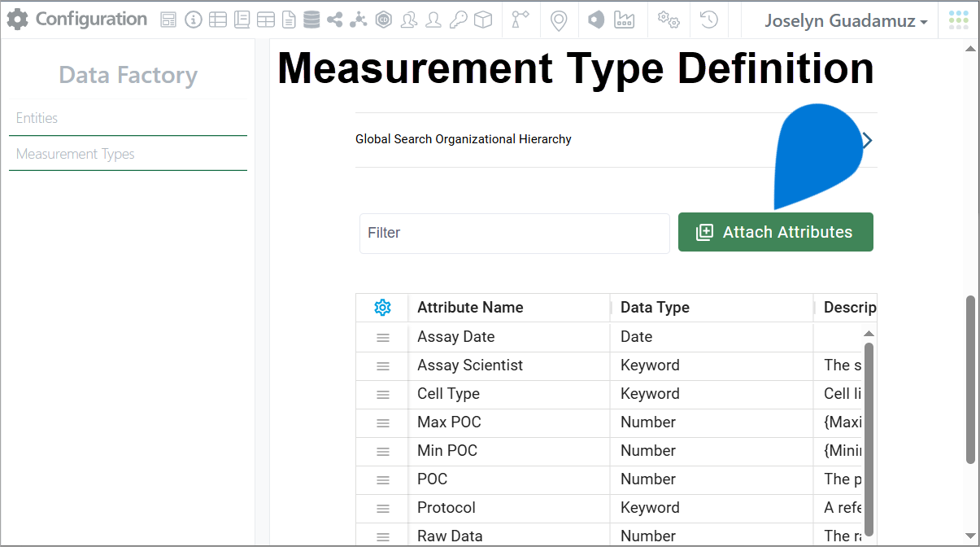The height and width of the screenshot is (547, 980).
Task: Select the Assay Date attribute name
Action: (x=455, y=337)
